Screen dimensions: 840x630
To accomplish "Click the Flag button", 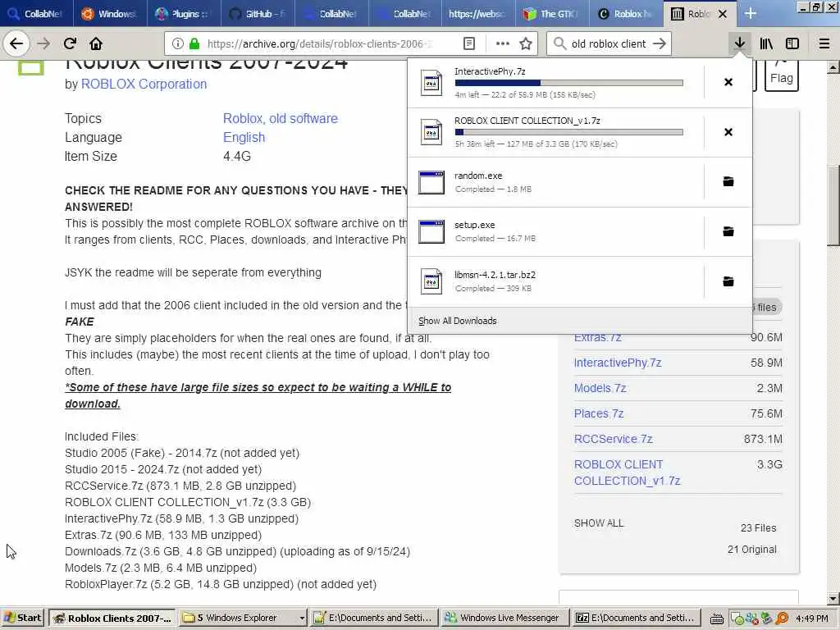I will [x=781, y=75].
